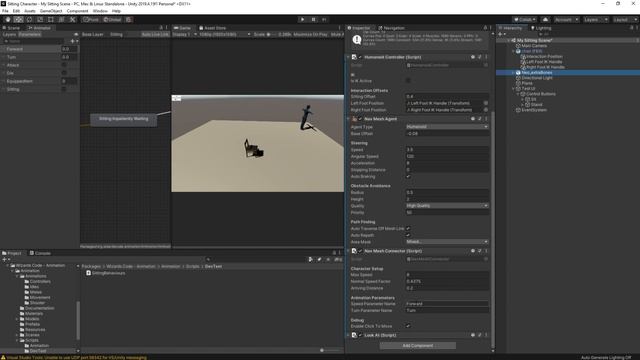Start Play mode with the Play button

pyautogui.click(x=302, y=20)
